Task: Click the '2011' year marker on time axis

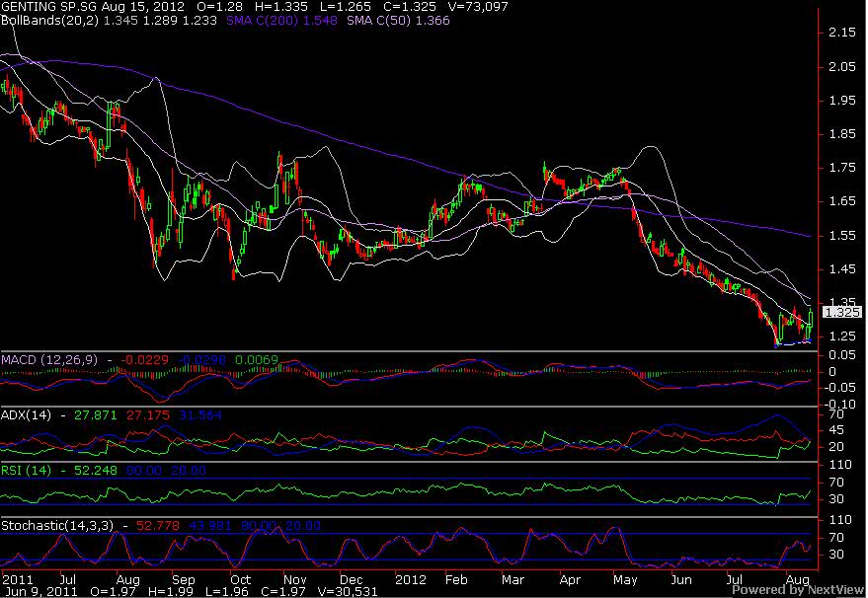Action: [18, 580]
